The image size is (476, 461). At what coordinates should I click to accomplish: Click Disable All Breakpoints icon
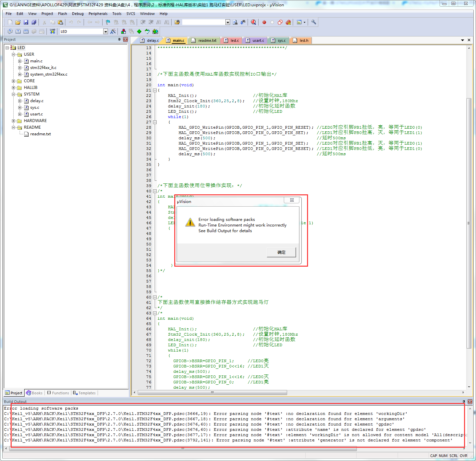click(x=280, y=22)
